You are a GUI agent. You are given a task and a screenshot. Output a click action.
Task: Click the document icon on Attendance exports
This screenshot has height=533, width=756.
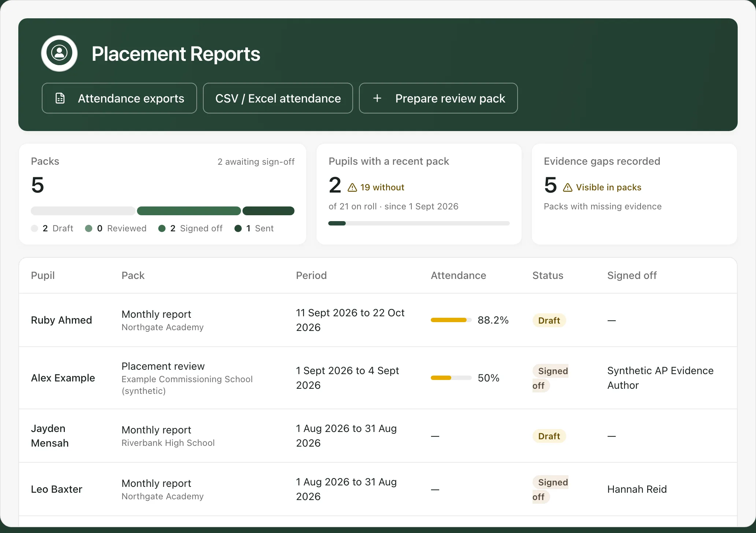(60, 98)
